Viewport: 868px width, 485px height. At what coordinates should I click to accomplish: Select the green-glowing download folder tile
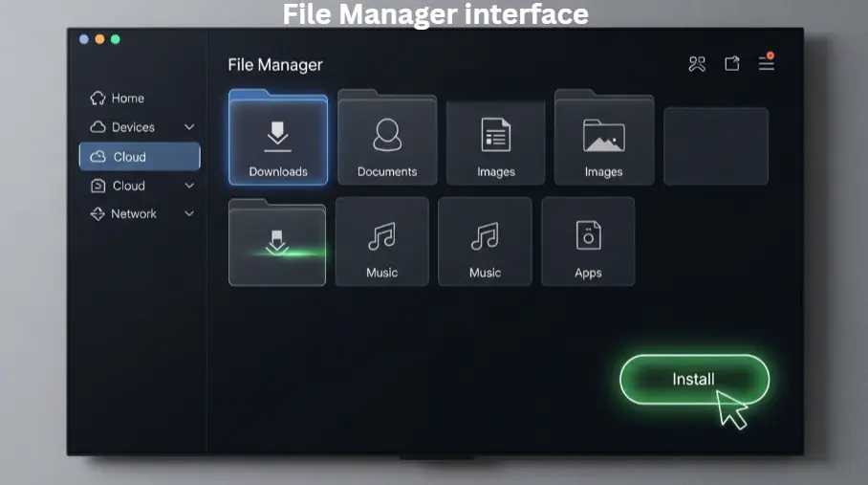click(277, 243)
